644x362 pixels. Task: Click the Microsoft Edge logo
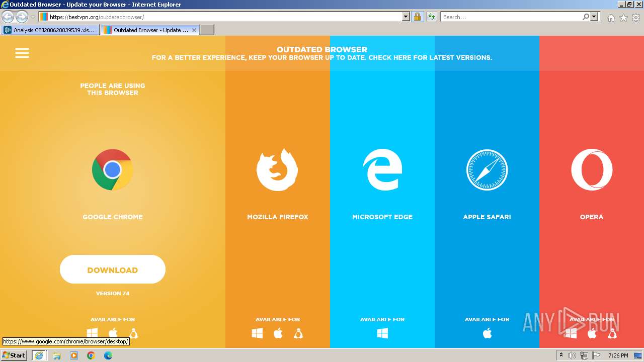382,169
